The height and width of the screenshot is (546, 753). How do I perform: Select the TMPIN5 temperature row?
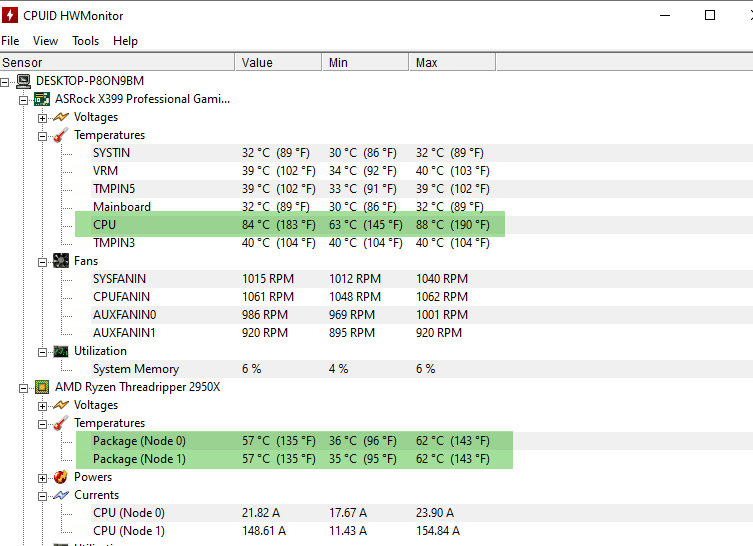pyautogui.click(x=422, y=189)
